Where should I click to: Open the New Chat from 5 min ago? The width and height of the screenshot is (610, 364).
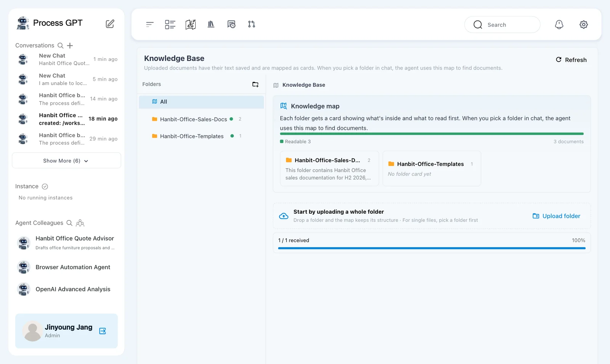pyautogui.click(x=66, y=79)
